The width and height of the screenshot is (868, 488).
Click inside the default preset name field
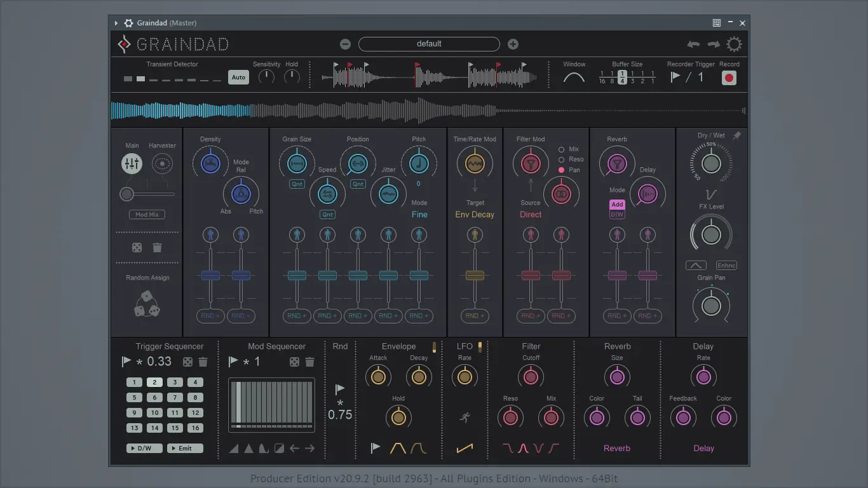pos(429,44)
